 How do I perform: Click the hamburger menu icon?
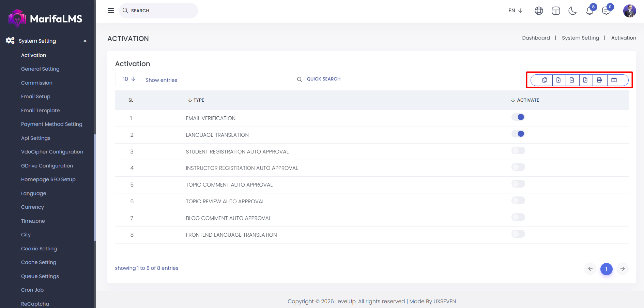click(111, 11)
